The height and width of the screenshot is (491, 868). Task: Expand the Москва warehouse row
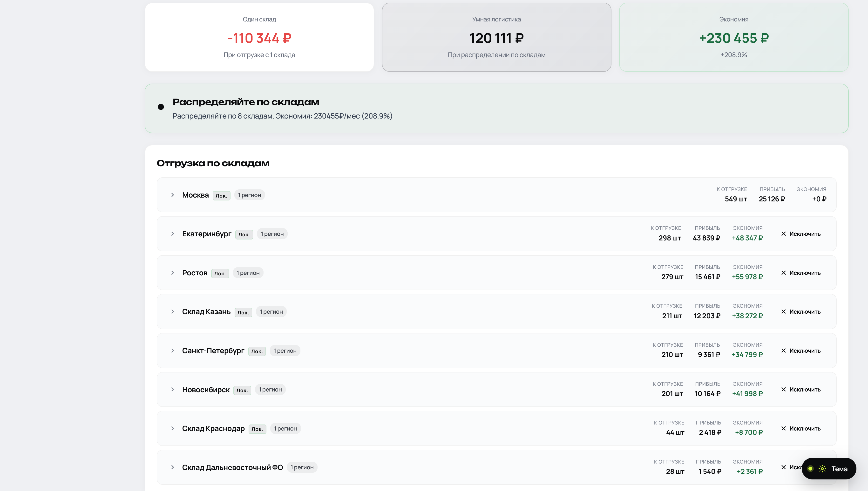click(x=172, y=195)
